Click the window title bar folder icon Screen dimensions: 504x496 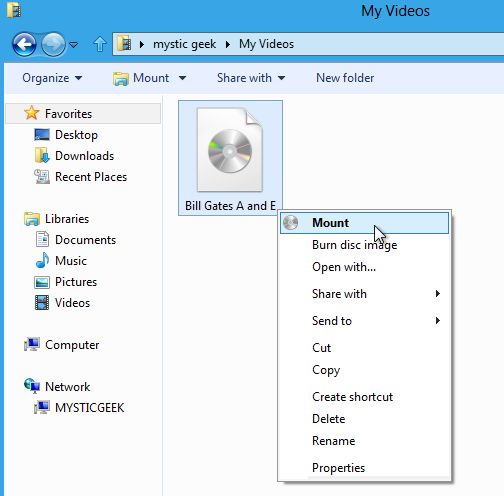pyautogui.click(x=14, y=10)
